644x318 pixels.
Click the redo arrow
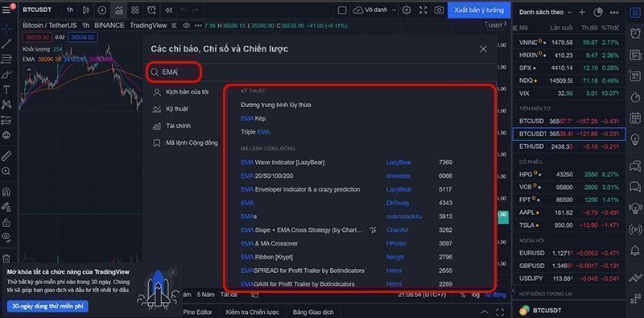196,10
